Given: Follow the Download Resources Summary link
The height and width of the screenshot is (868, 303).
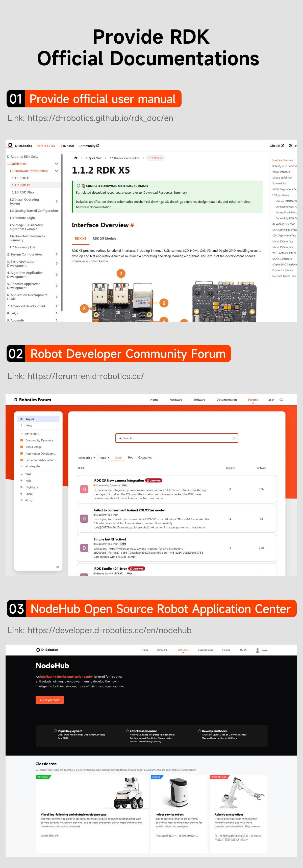Looking at the screenshot, I should (165, 193).
